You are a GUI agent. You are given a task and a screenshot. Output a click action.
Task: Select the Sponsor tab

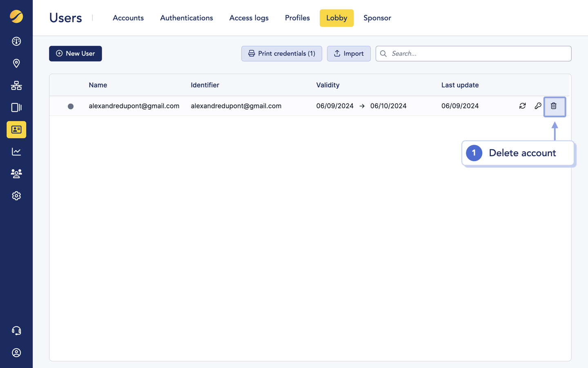click(x=377, y=18)
